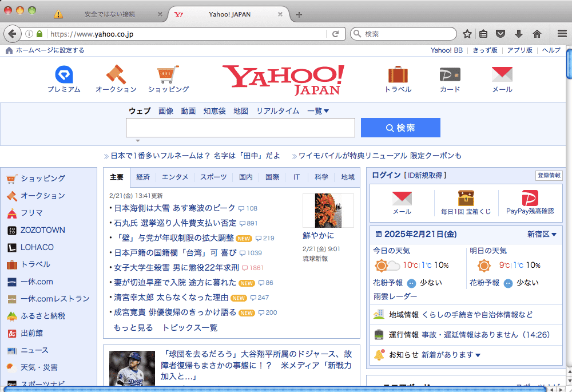The image size is (572, 392).
Task: Click the 登録情報 button
Action: 549,175
